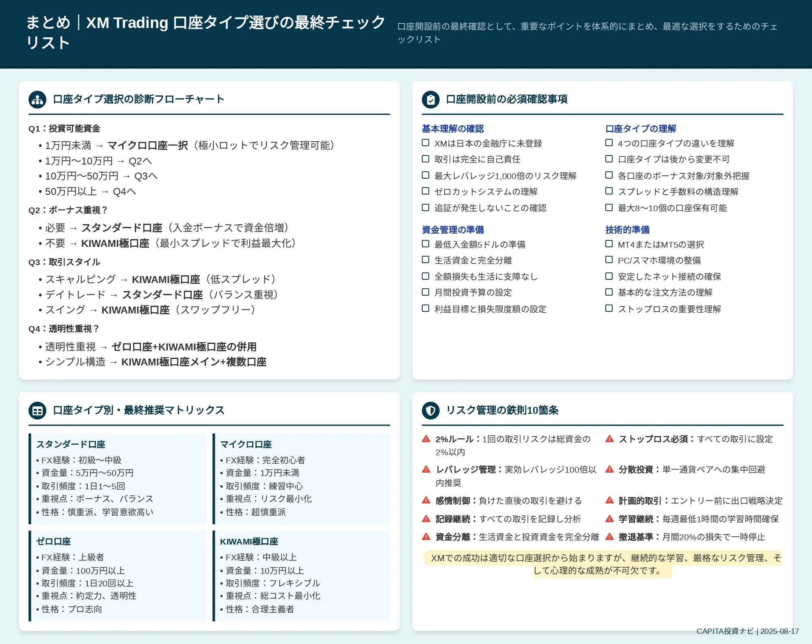Tick 生活資金と完全分離 checkbox
The height and width of the screenshot is (644, 812).
(425, 260)
